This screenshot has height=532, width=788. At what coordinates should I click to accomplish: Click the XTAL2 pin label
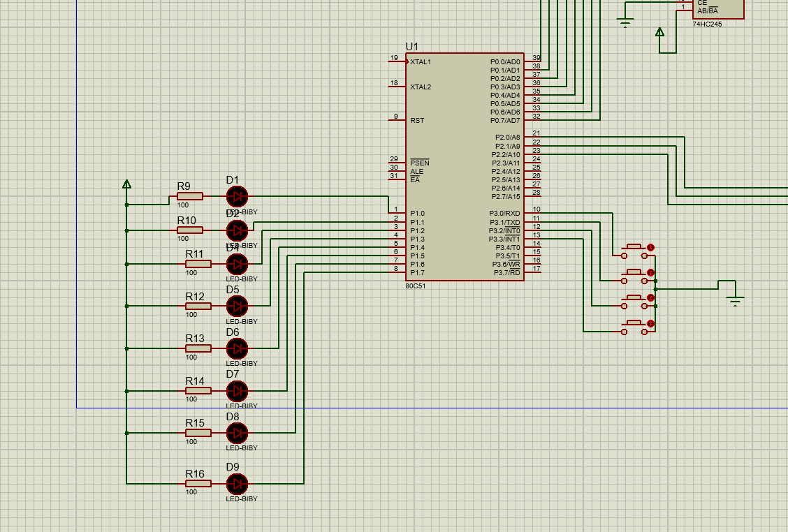click(x=420, y=87)
